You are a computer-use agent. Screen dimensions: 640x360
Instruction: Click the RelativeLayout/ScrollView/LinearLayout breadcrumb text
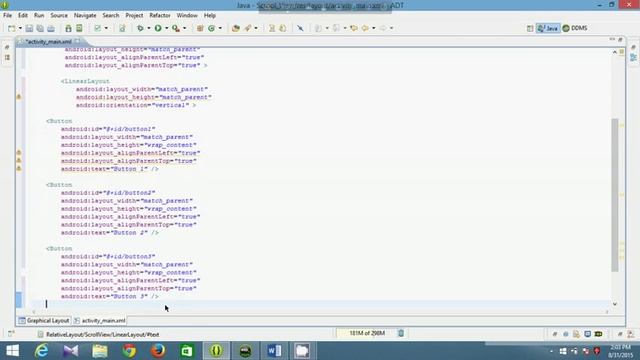pos(102,334)
